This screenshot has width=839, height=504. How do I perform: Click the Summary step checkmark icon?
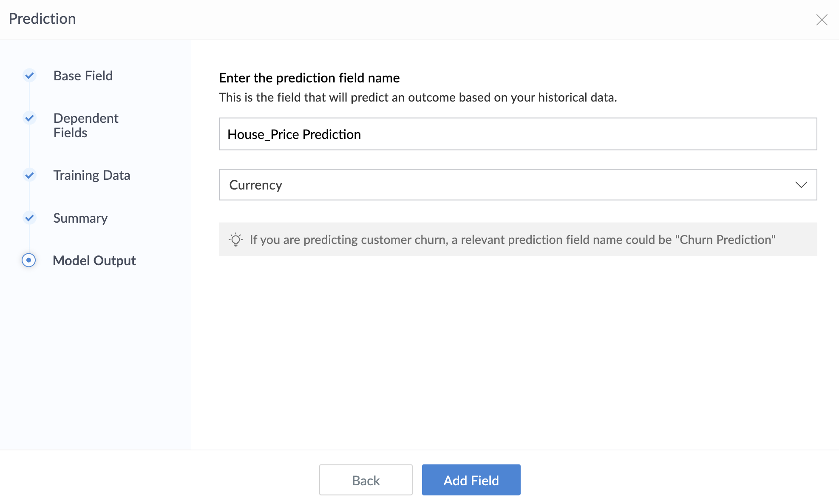click(29, 218)
